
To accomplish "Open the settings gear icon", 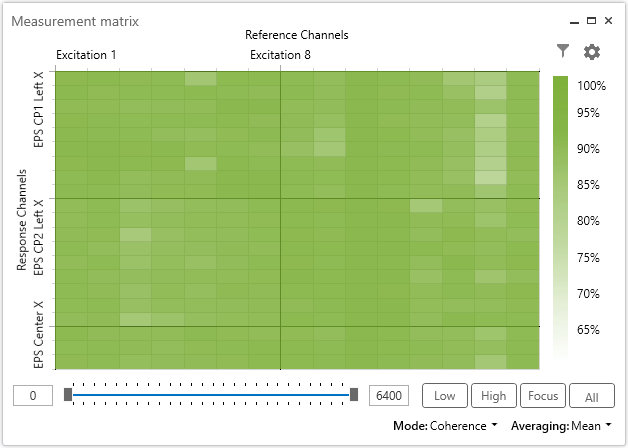I will pos(592,52).
